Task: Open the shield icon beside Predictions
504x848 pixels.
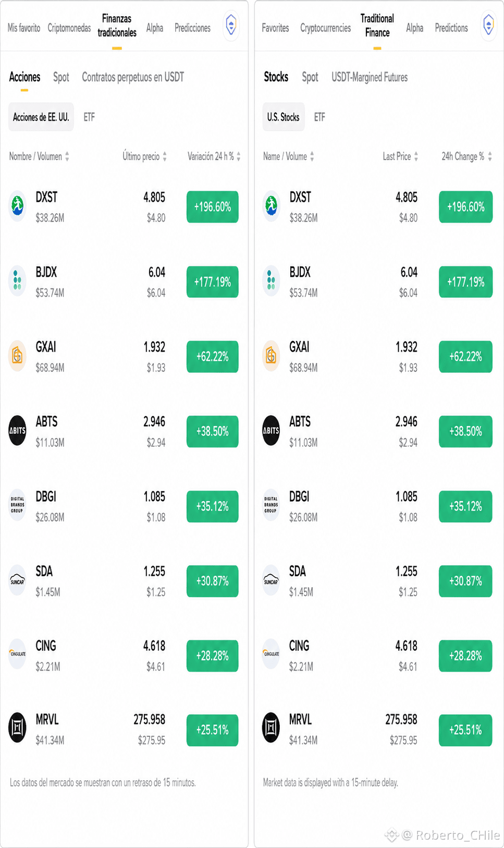Action: (x=488, y=25)
